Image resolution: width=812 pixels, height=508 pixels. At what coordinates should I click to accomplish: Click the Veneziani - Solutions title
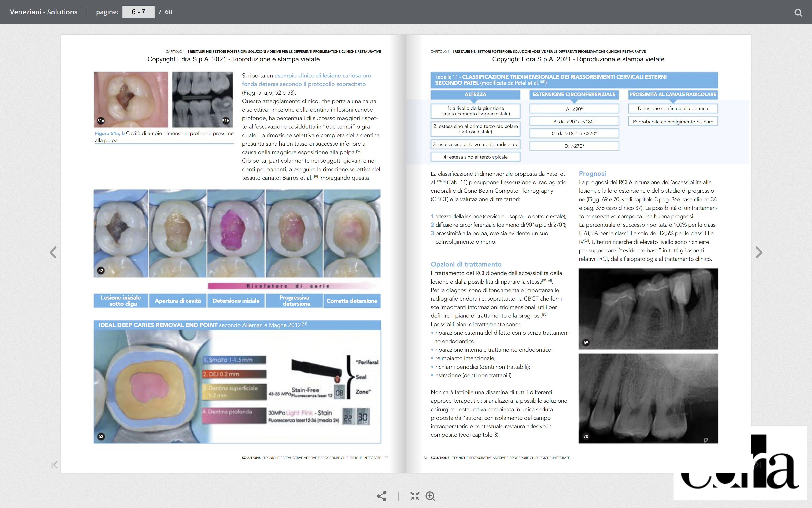(44, 12)
